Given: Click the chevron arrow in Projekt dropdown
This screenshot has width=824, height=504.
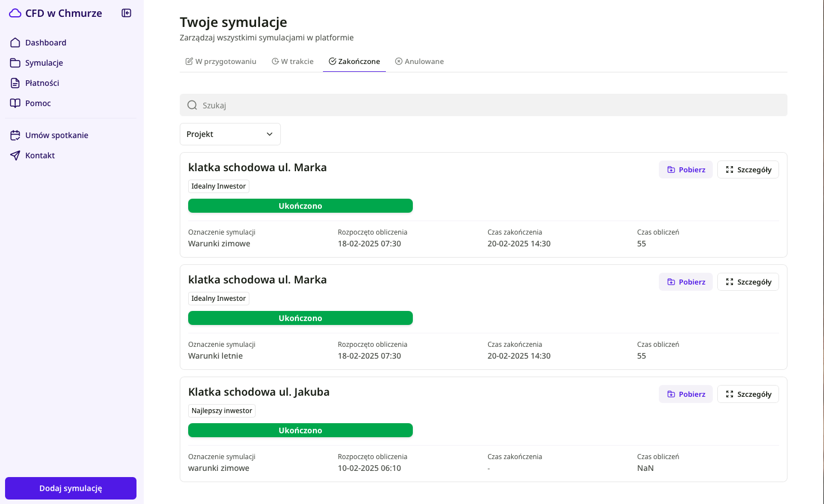Looking at the screenshot, I should 270,134.
